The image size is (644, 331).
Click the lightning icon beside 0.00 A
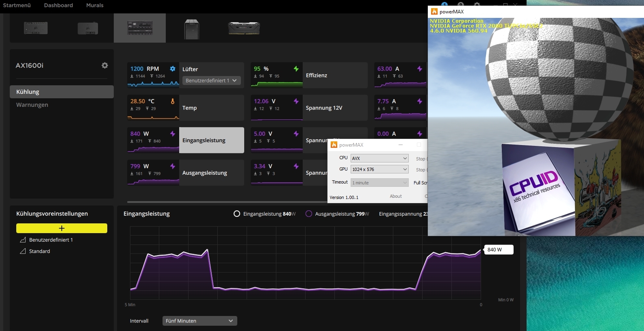coord(420,134)
